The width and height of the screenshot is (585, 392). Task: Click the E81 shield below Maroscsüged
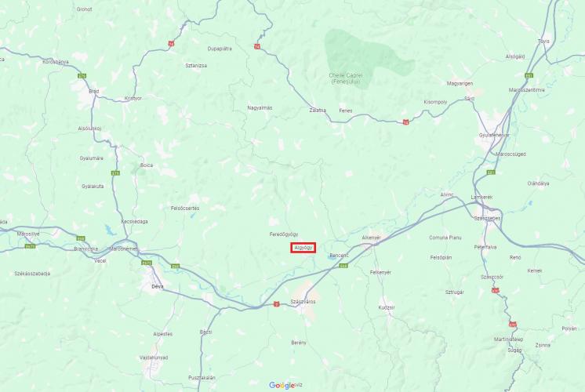click(491, 172)
